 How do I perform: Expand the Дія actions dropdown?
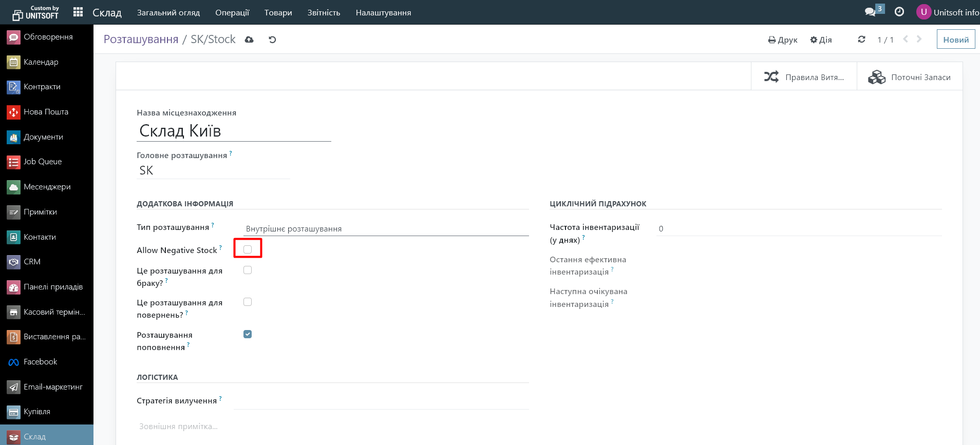point(821,40)
